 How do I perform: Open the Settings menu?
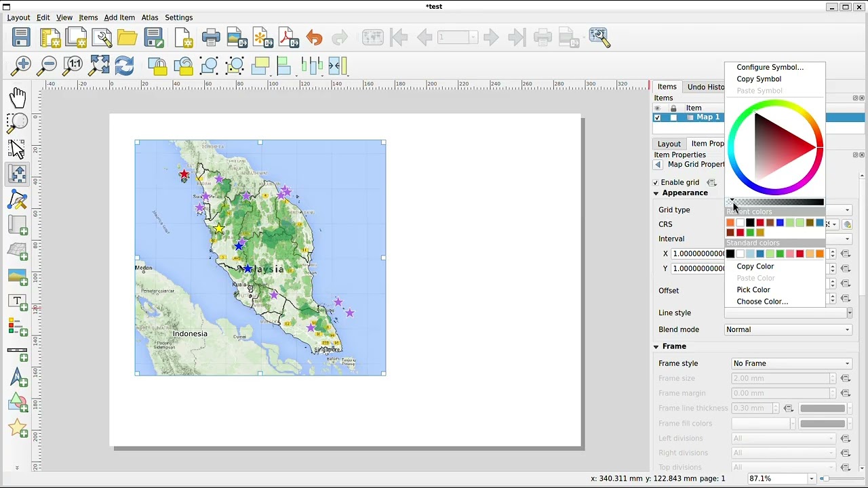tap(179, 18)
